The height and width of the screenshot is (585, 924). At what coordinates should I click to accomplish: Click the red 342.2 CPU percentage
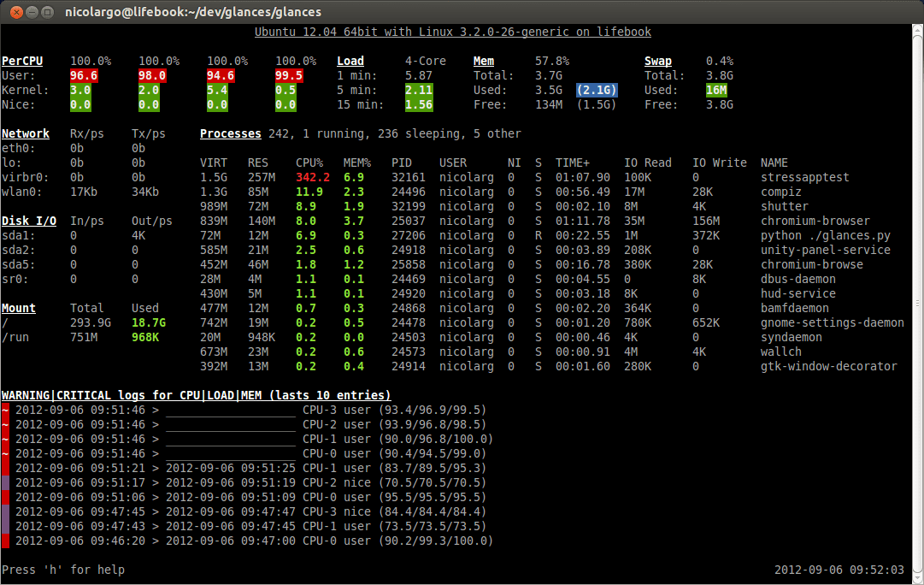[313, 177]
